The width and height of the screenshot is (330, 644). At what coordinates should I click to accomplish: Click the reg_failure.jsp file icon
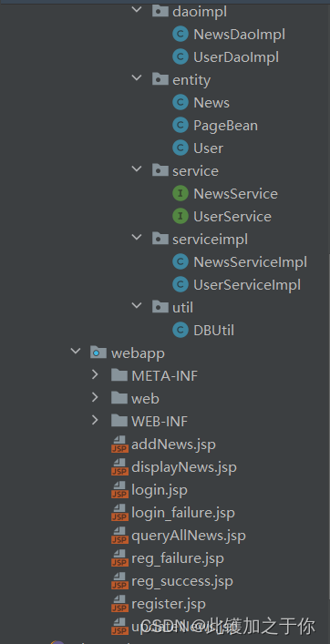click(119, 558)
